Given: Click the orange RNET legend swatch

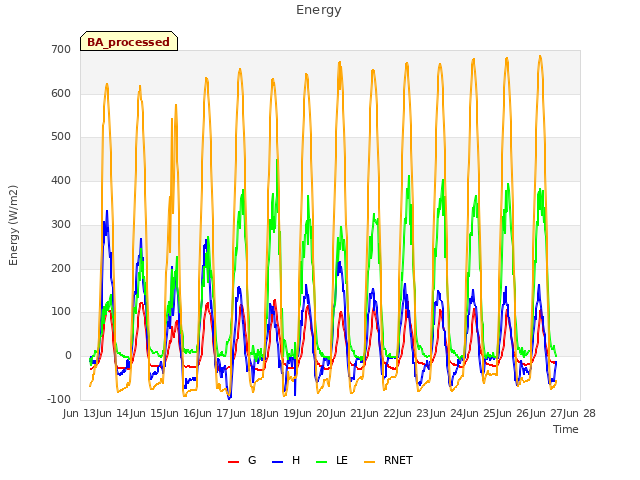Looking at the screenshot, I should coord(369,462).
